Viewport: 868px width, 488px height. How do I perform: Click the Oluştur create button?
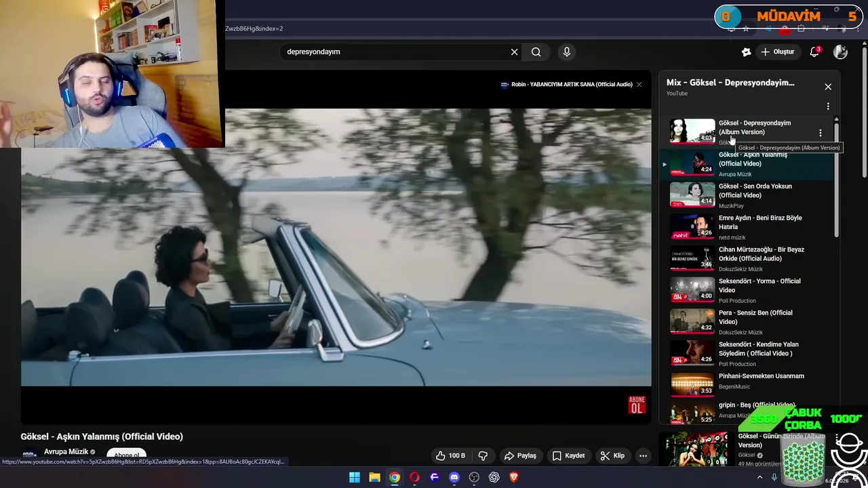[x=777, y=52]
